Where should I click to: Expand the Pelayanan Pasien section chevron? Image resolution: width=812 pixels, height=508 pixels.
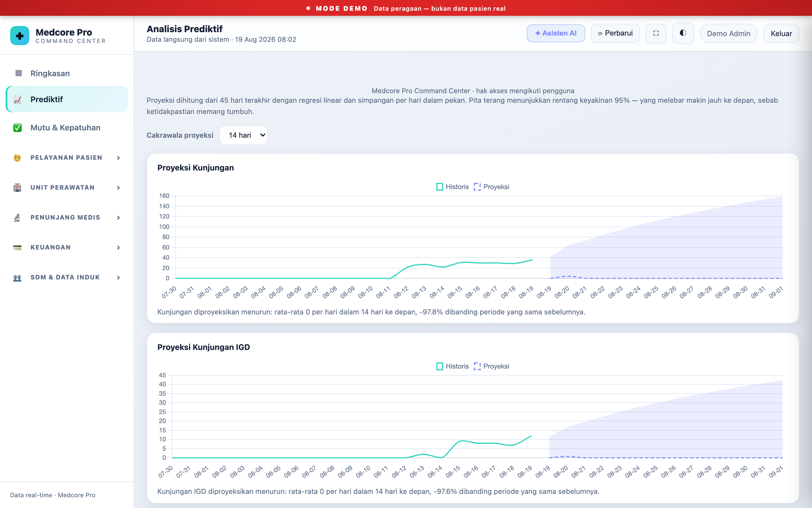pos(118,158)
